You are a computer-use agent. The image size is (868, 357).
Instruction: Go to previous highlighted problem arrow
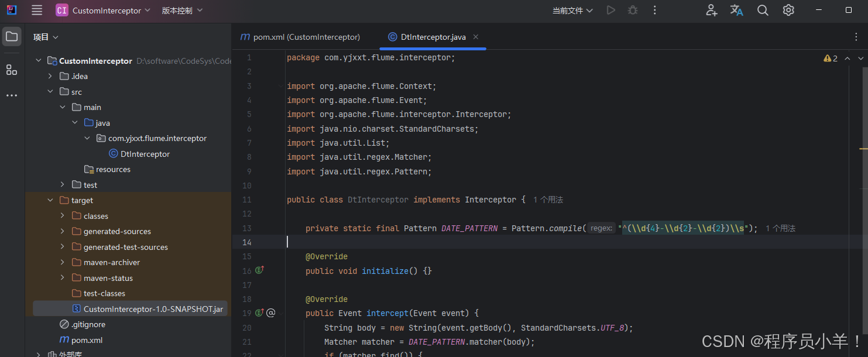(848, 58)
